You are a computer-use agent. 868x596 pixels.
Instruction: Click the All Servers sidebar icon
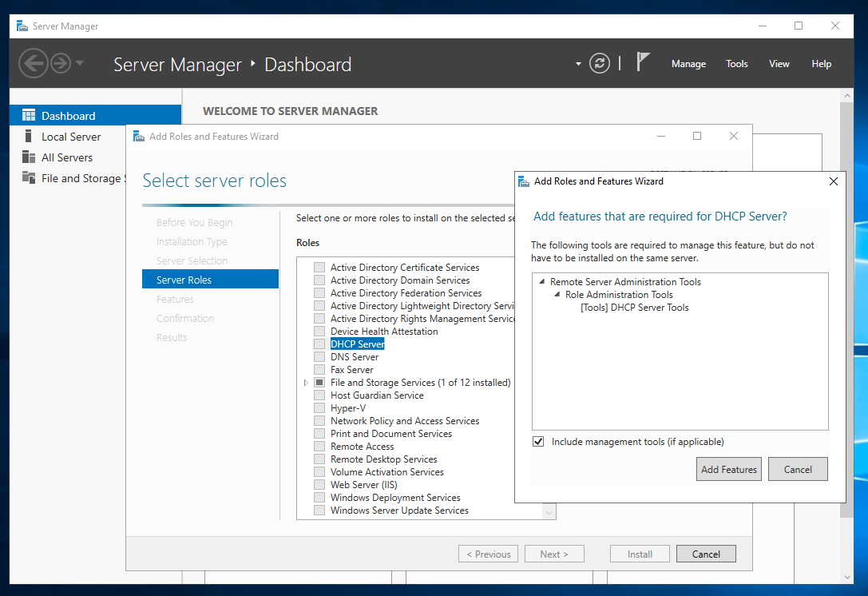[x=29, y=157]
